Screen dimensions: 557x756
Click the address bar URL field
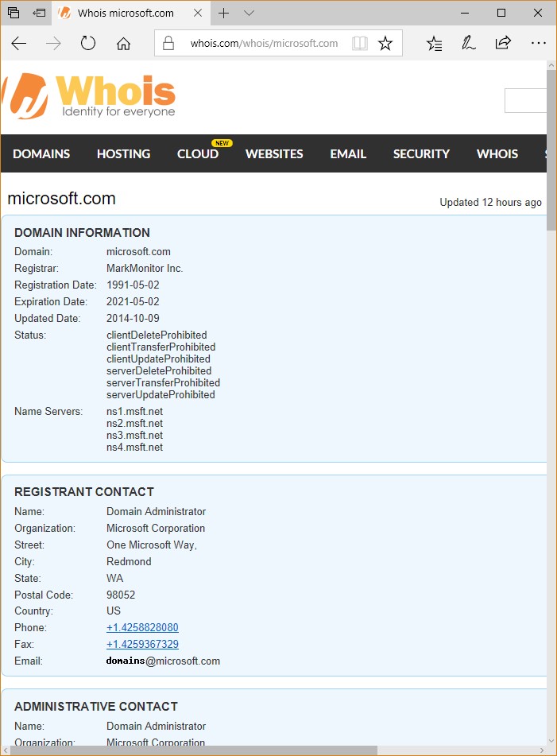(264, 44)
